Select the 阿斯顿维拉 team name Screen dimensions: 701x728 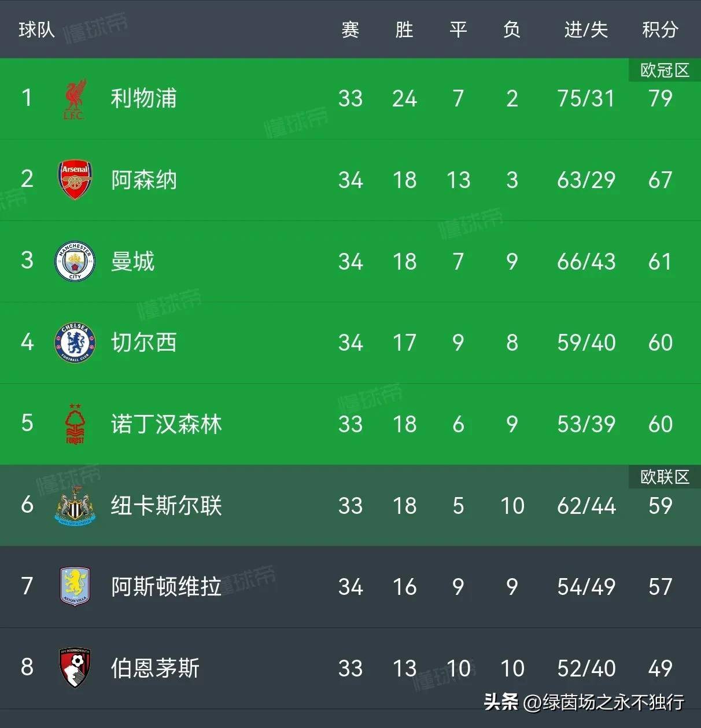pos(166,587)
